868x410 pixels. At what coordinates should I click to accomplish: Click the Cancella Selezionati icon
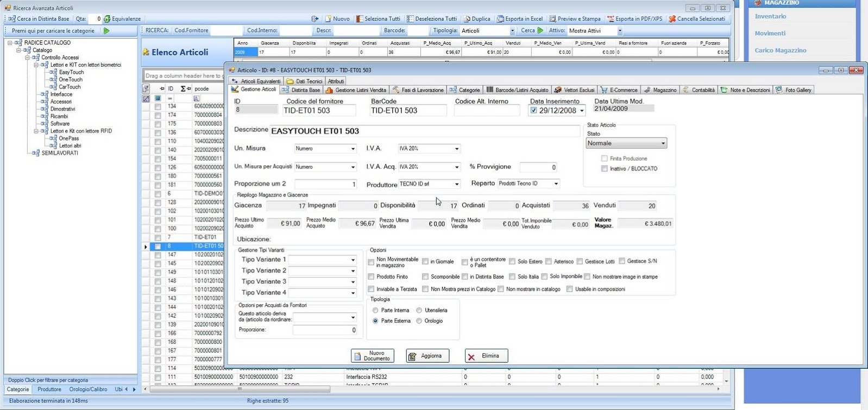[x=672, y=18]
